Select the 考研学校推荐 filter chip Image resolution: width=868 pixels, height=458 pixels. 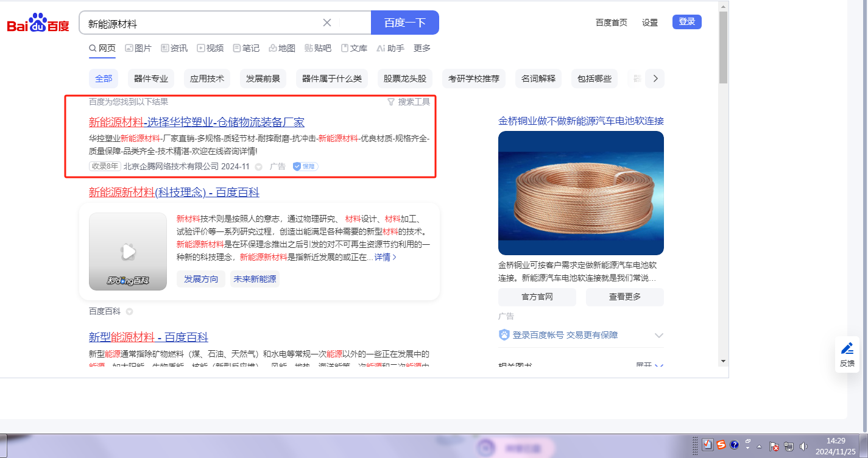tap(474, 79)
